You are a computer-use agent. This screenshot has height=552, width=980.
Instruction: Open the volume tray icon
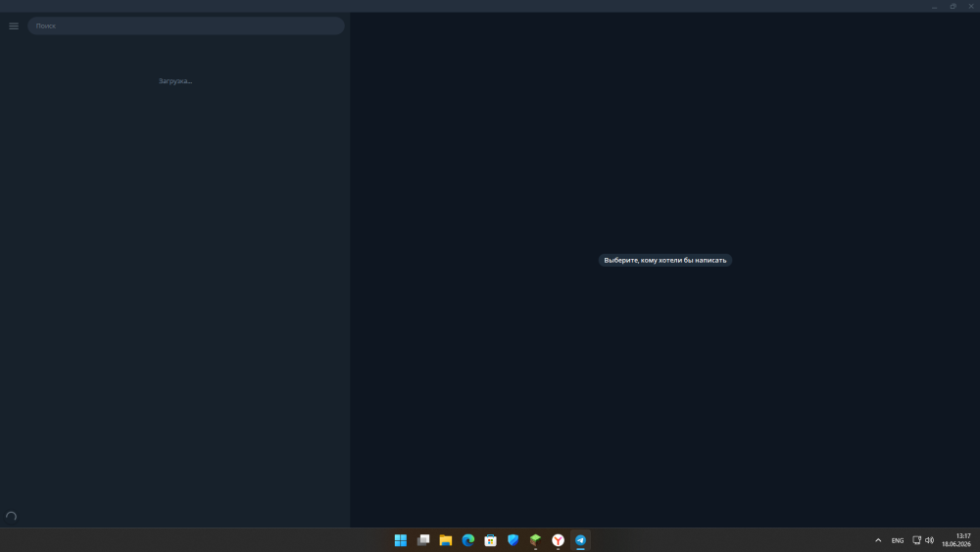(929, 540)
